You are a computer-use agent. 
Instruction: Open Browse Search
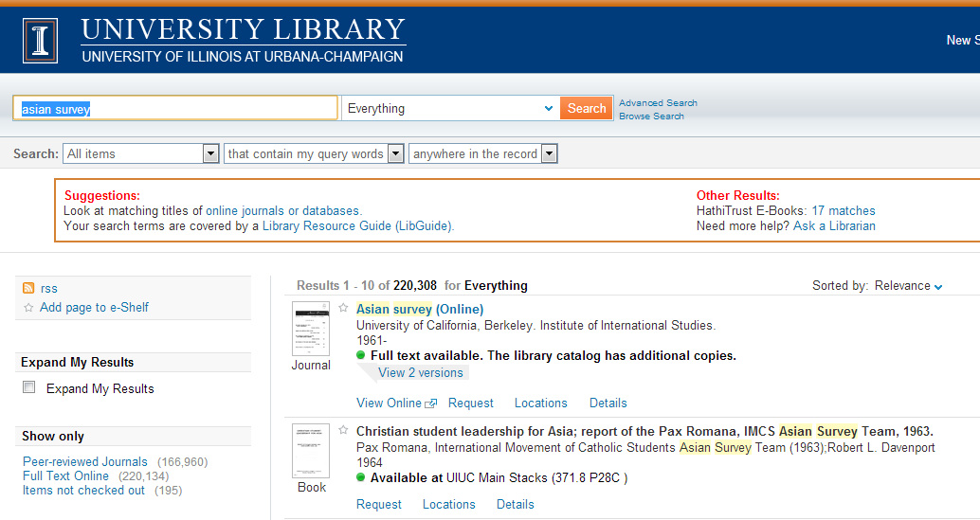pyautogui.click(x=651, y=117)
